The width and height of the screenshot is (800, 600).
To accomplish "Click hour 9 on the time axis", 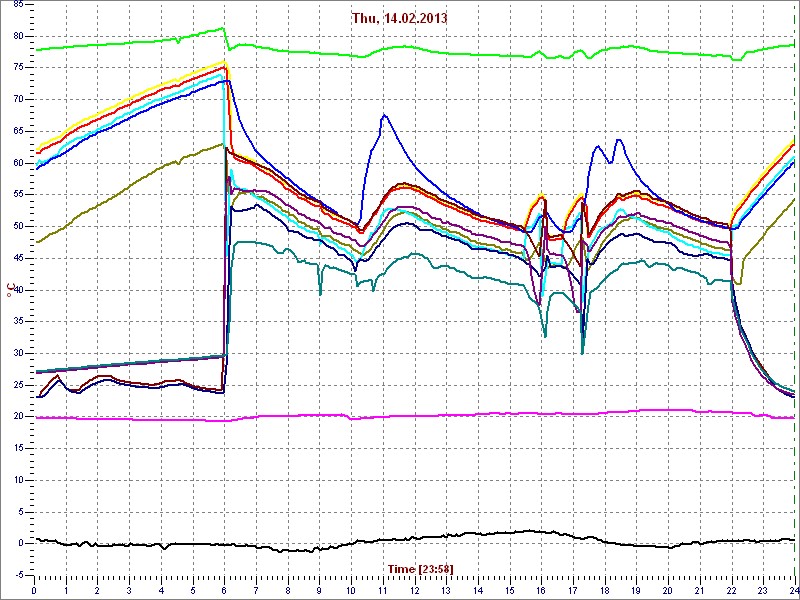I will click(319, 590).
